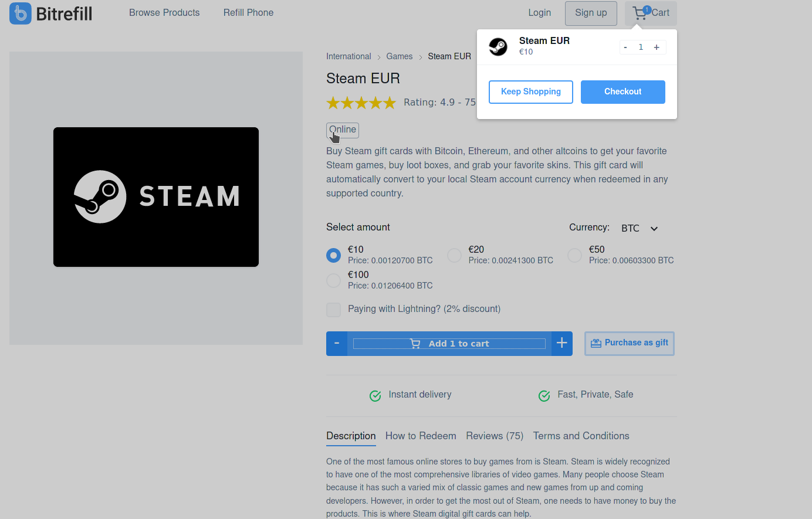The image size is (812, 519).
Task: Click the Login link
Action: pyautogui.click(x=539, y=13)
